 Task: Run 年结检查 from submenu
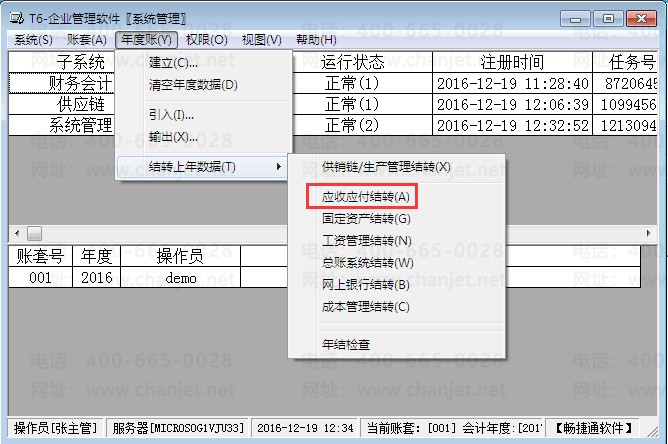click(x=346, y=344)
